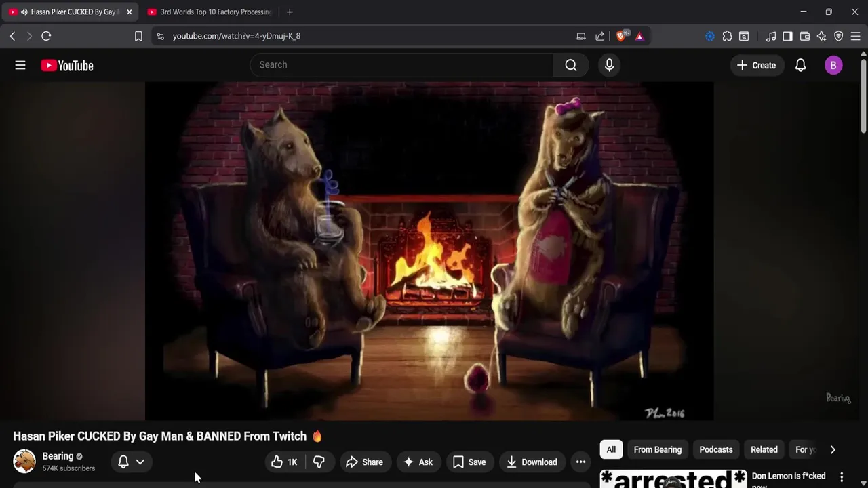This screenshot has width=868, height=488.
Task: Open the blue circular extension icon
Action: click(710, 36)
